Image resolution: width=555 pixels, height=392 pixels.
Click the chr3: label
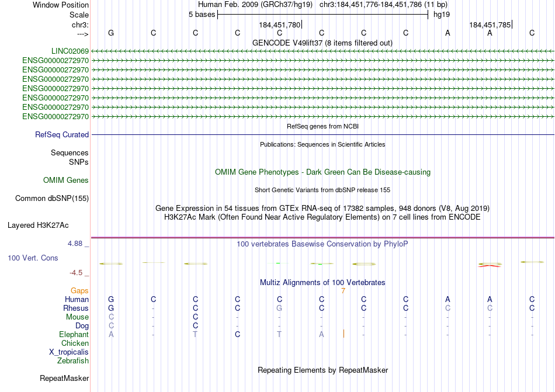81,25
